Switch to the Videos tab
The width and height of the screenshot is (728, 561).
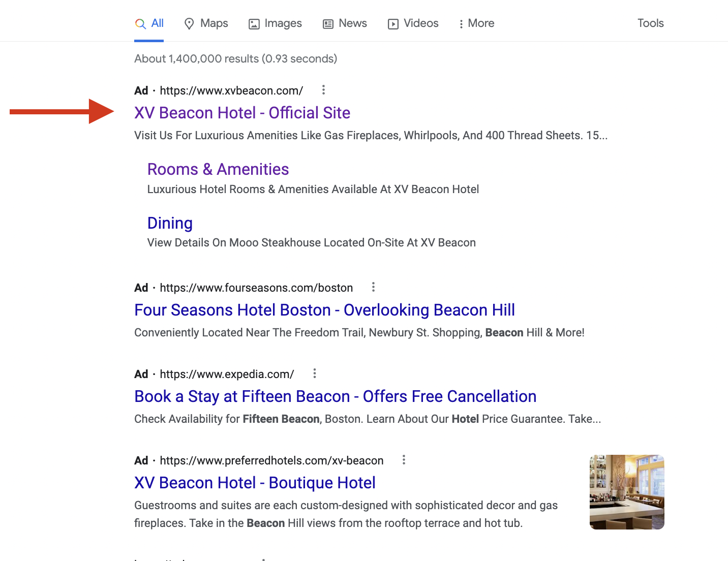click(413, 23)
